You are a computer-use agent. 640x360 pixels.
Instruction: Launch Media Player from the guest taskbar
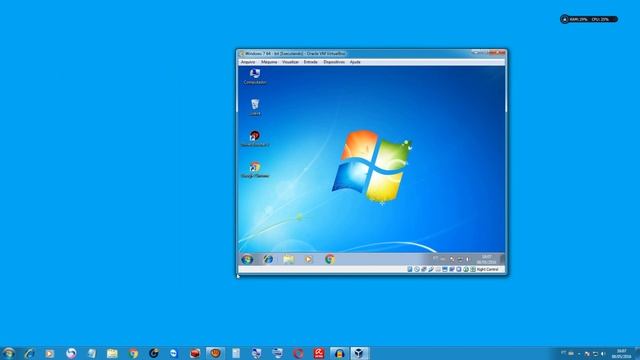pyautogui.click(x=309, y=259)
